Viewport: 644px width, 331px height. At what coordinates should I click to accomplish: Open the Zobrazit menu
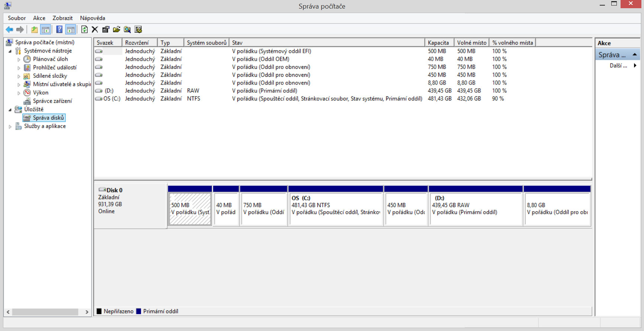[x=63, y=18]
